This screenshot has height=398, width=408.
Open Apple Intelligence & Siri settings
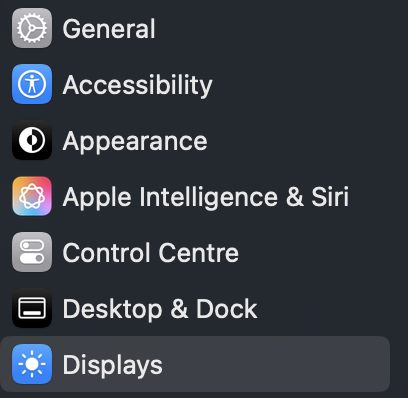(x=206, y=197)
